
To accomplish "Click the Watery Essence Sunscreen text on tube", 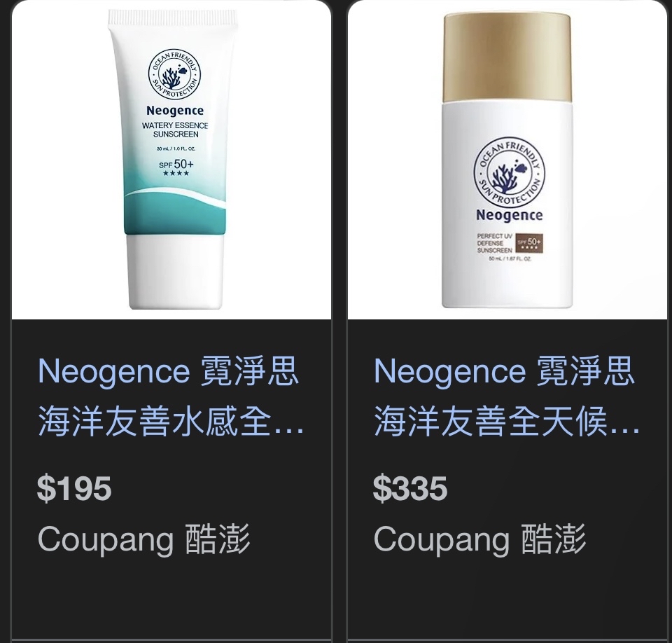I will click(x=175, y=130).
